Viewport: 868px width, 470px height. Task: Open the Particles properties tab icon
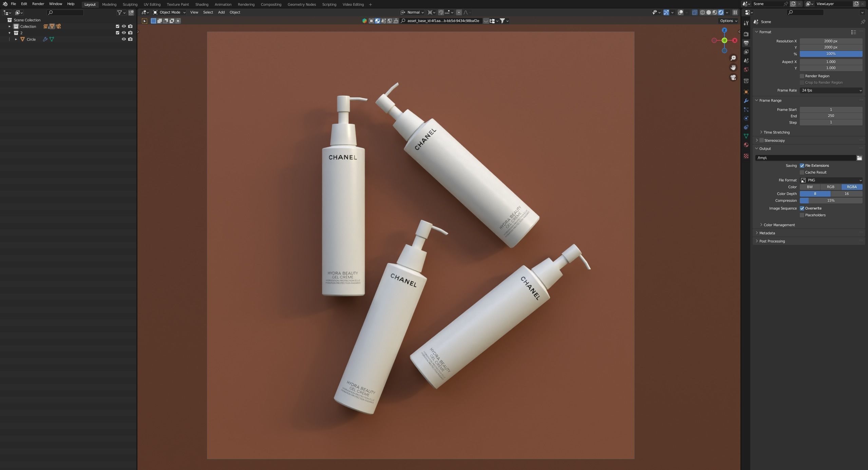point(746,110)
